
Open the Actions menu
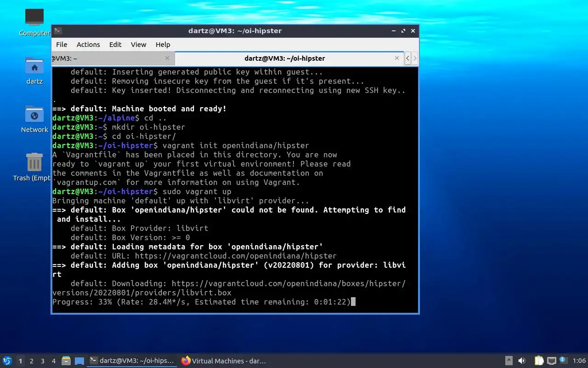tap(88, 45)
